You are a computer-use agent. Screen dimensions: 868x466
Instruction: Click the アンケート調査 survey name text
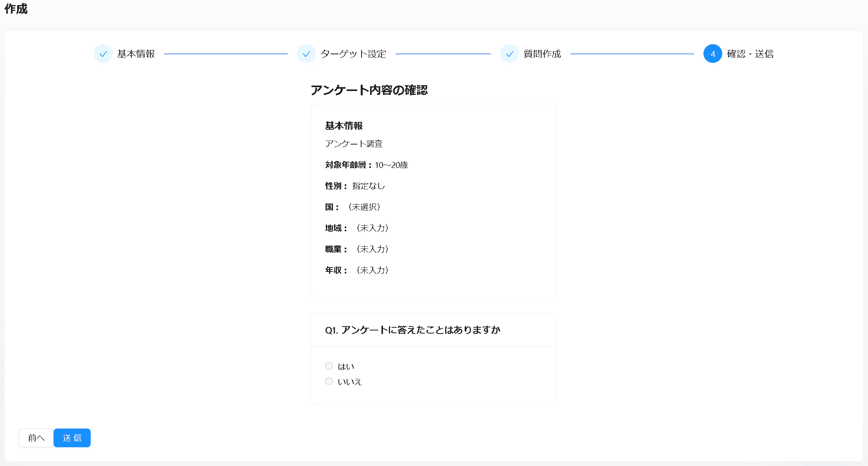354,144
